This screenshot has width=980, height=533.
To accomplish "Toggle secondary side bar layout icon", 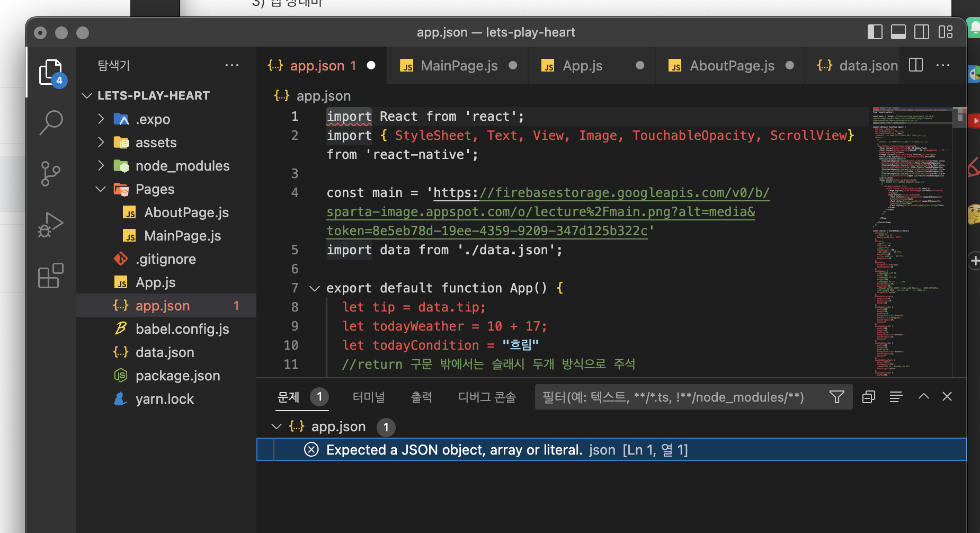I will tap(922, 32).
